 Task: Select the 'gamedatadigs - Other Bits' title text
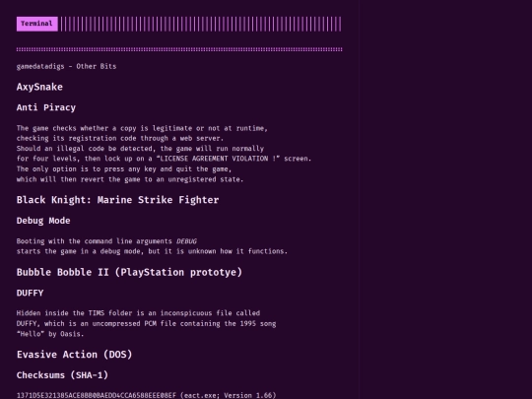click(67, 67)
